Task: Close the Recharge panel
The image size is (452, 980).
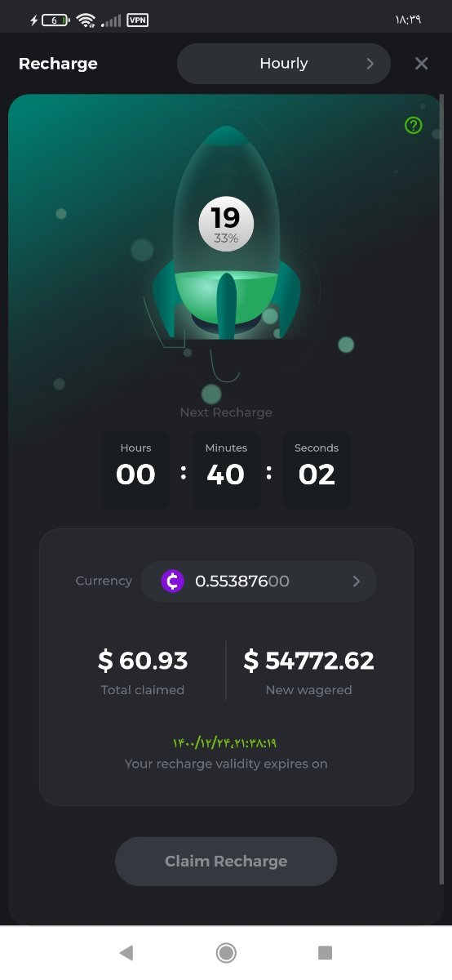Action: tap(421, 64)
